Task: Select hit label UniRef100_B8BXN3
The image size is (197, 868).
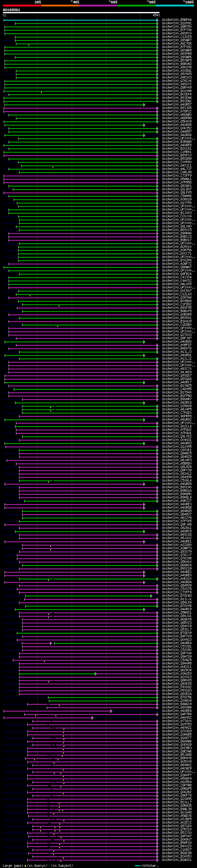Action: 176,64
